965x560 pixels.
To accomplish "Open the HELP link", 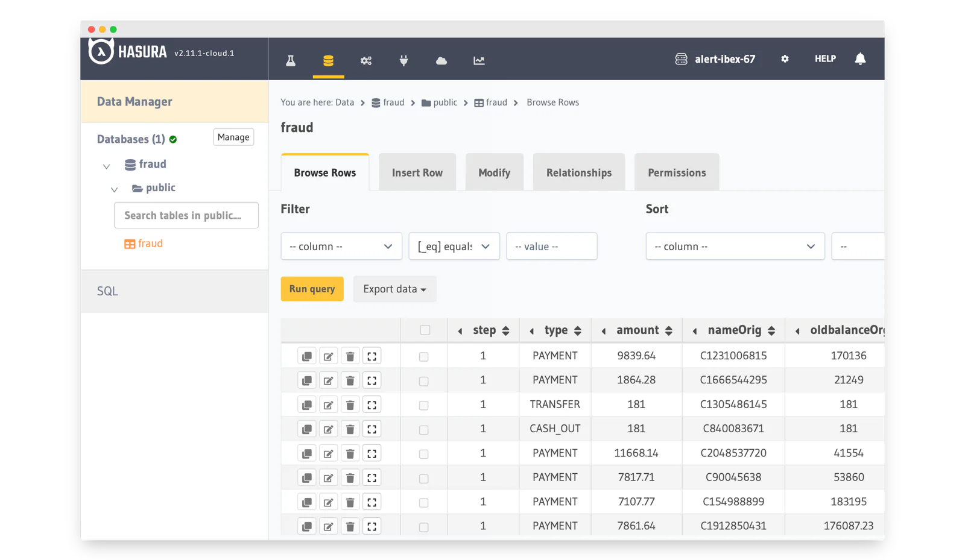I will coord(825,58).
